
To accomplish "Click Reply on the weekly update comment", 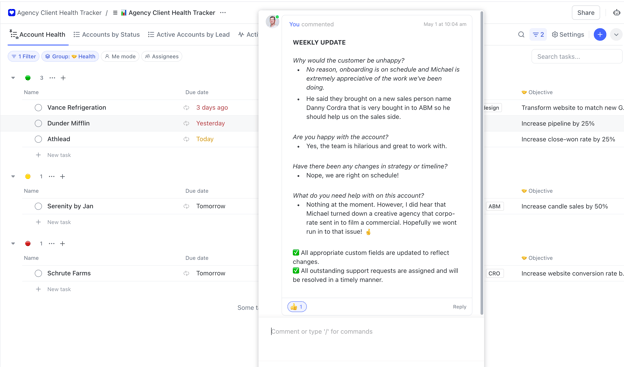I will [459, 307].
